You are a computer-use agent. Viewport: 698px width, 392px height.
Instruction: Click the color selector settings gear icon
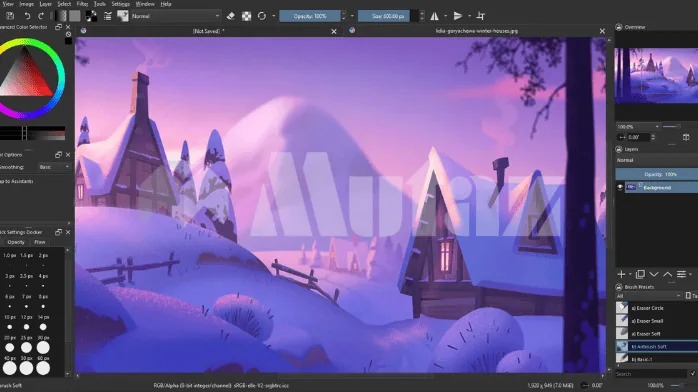tap(68, 34)
